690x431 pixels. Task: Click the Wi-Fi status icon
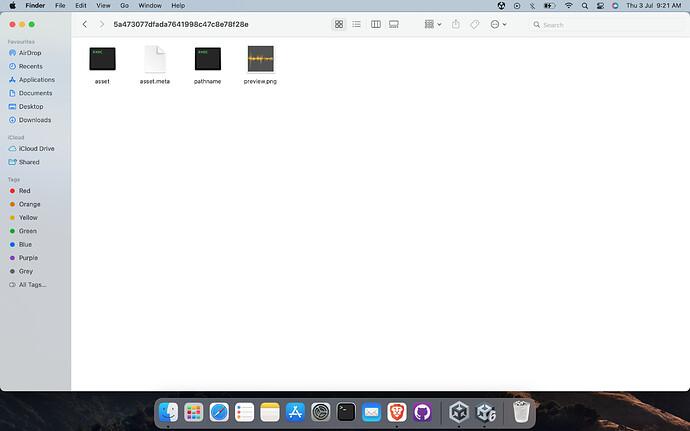click(x=569, y=6)
